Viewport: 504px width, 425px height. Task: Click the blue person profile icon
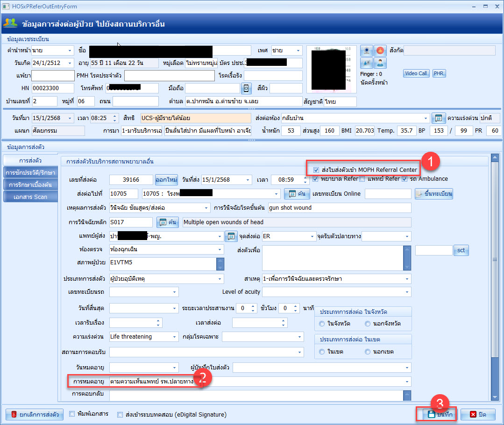click(380, 63)
